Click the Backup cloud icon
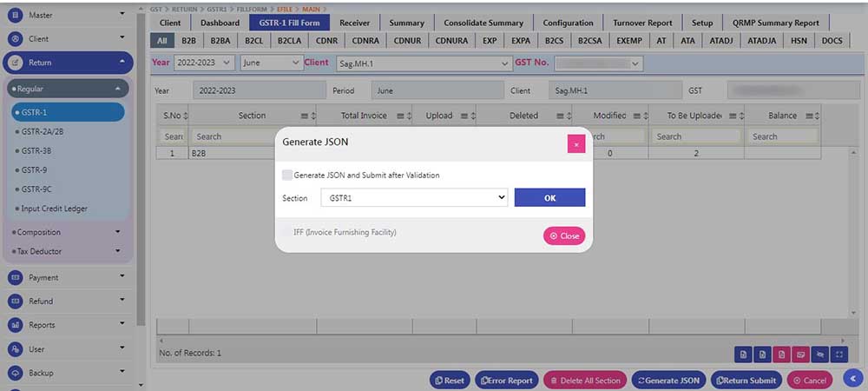Viewport: 868px width, 391px height. pos(15,373)
